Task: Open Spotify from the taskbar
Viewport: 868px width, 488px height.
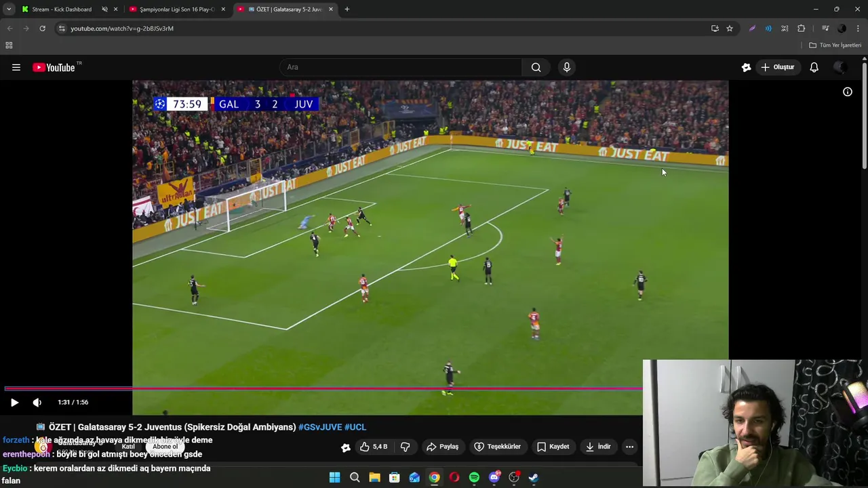Action: [474, 477]
